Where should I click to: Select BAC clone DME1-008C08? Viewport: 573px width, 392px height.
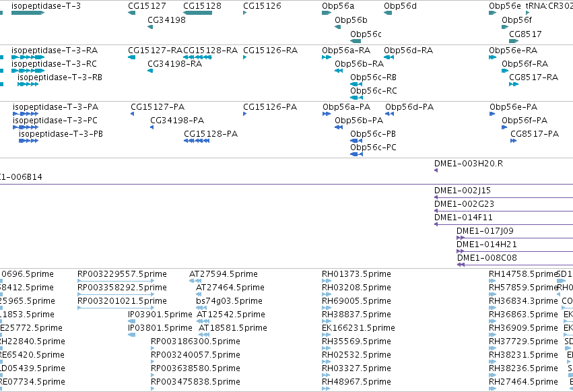coord(487,259)
